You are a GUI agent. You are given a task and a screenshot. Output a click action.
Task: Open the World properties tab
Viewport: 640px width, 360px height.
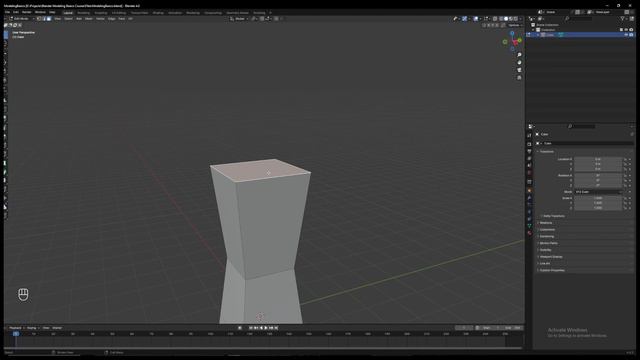[x=529, y=172]
